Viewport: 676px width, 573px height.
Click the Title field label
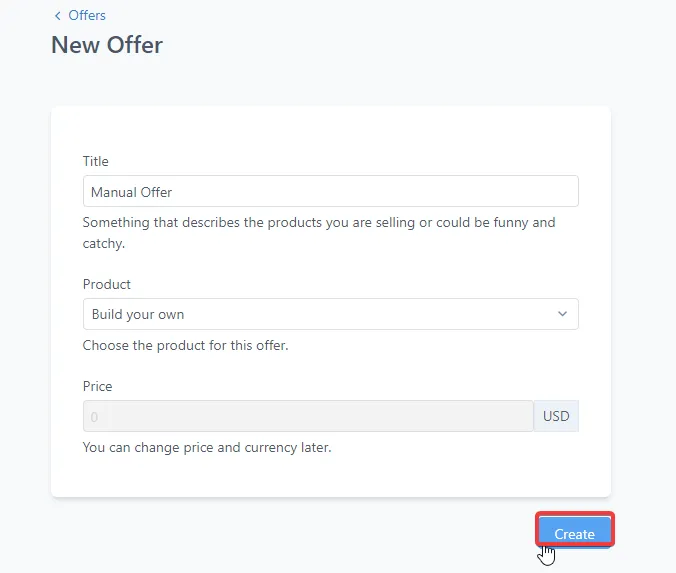96,161
